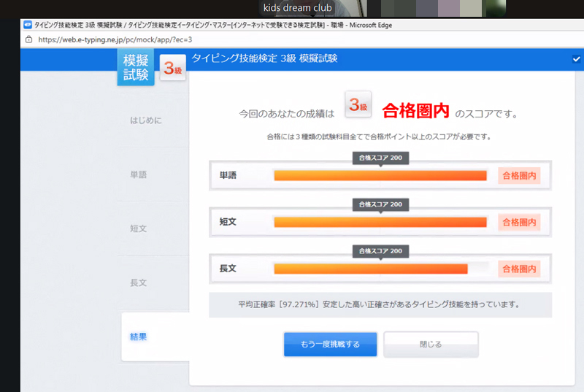Screen dimensions: 584x392
Task: Click the orange 長文 score progress bar
Action: click(370, 269)
